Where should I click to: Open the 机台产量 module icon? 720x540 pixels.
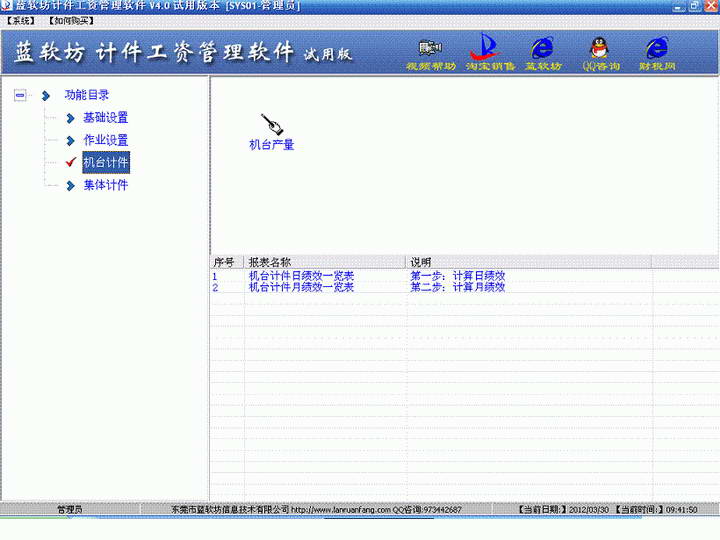[271, 132]
